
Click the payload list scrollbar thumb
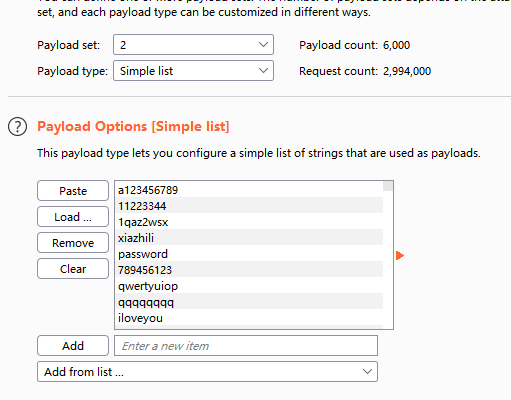point(388,186)
